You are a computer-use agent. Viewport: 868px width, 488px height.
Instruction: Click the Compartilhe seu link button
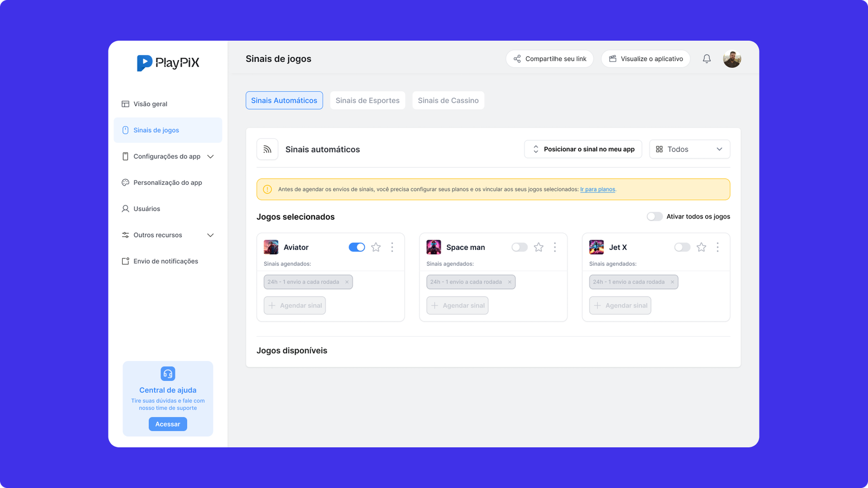[550, 59]
